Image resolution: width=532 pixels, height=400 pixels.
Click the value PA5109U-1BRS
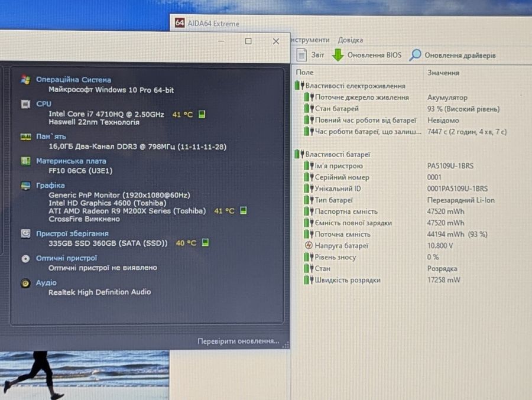pos(450,166)
